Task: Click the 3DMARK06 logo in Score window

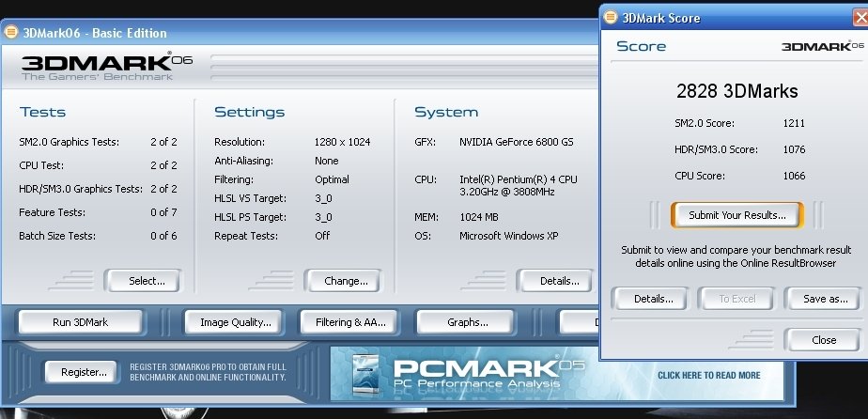Action: click(x=823, y=46)
